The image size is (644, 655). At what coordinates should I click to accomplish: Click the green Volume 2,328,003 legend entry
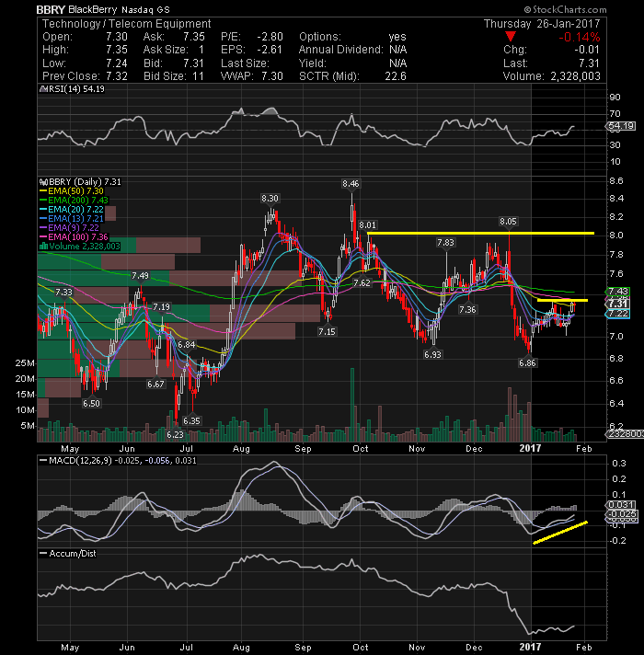pos(80,246)
